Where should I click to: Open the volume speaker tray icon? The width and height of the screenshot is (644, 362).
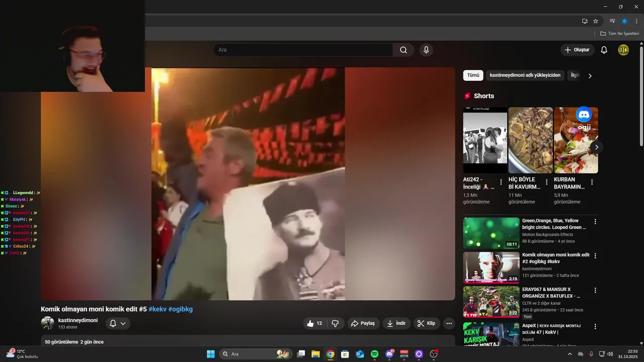pyautogui.click(x=610, y=354)
